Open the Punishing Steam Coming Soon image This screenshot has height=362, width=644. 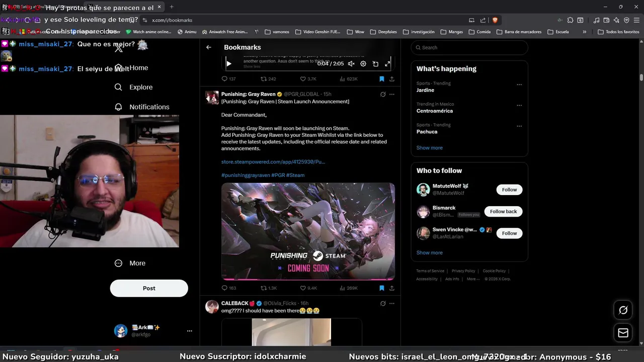click(308, 231)
